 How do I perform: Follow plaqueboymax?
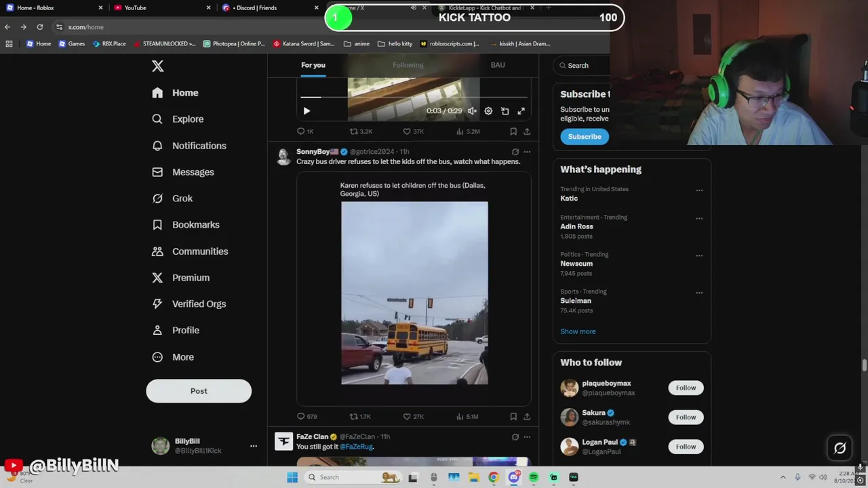[x=686, y=388]
